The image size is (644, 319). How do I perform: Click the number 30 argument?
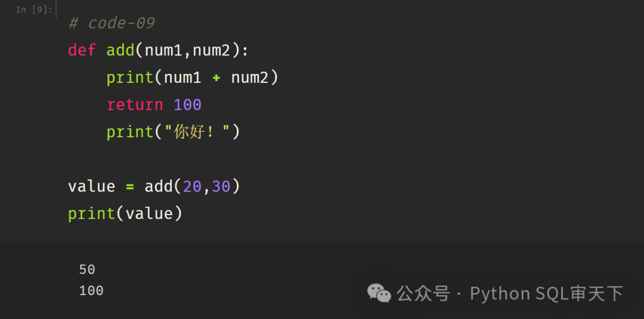tap(221, 187)
